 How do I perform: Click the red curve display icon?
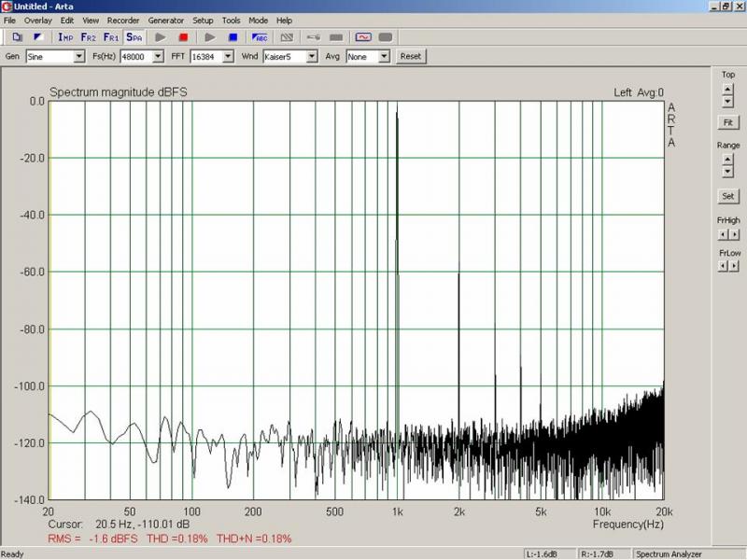(362, 37)
